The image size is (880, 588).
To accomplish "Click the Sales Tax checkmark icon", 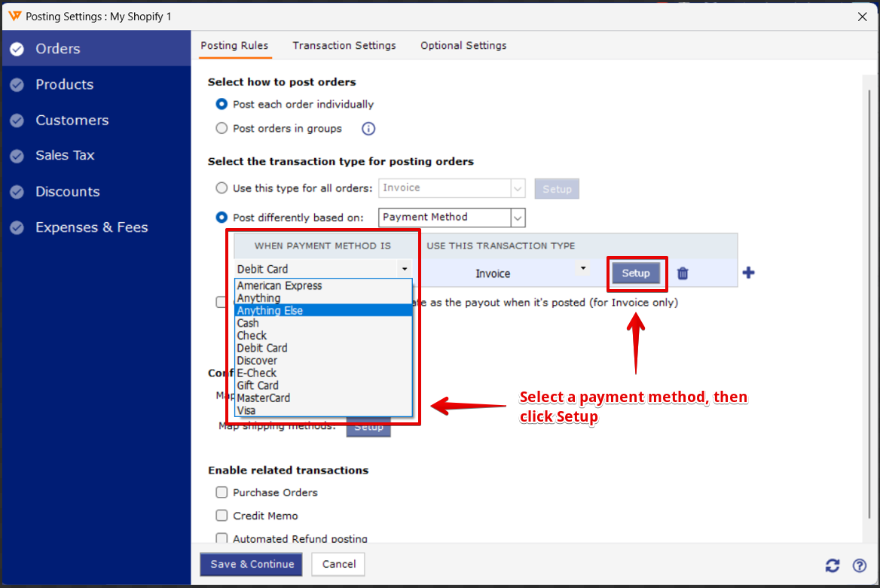I will click(x=17, y=156).
